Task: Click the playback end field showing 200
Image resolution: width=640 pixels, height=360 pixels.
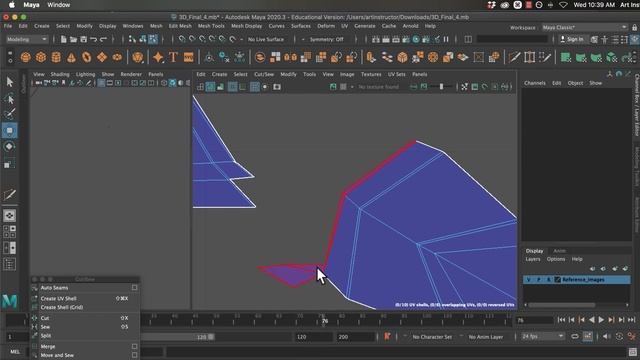Action: click(355, 337)
